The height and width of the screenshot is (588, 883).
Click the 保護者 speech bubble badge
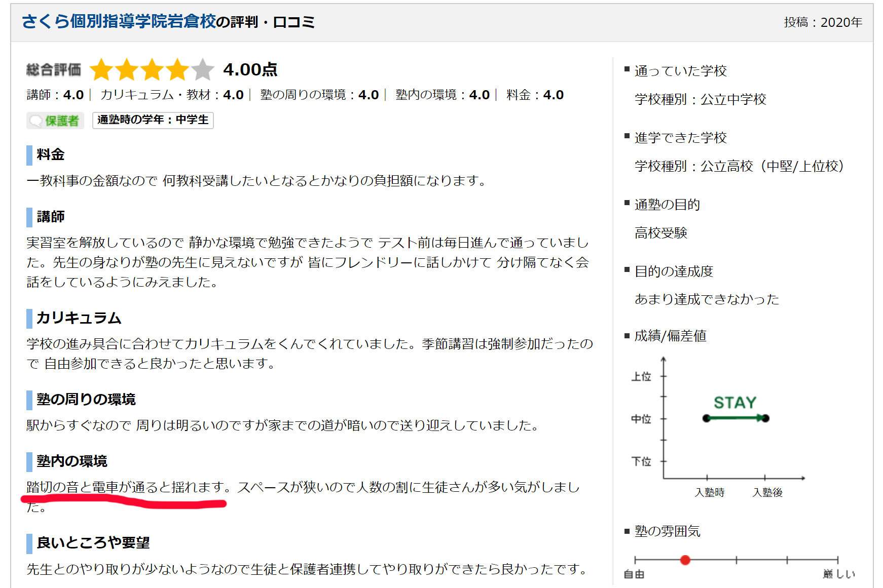click(55, 121)
